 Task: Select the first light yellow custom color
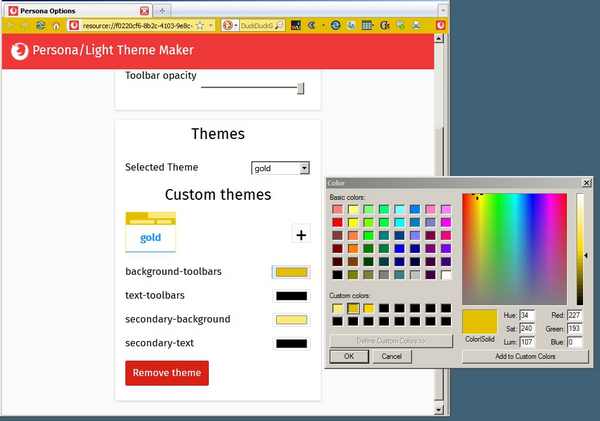click(x=338, y=308)
